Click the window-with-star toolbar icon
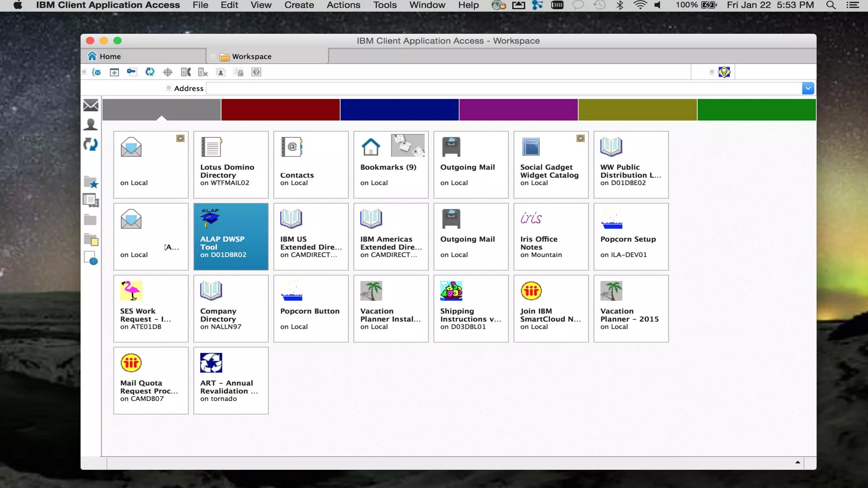 point(114,72)
